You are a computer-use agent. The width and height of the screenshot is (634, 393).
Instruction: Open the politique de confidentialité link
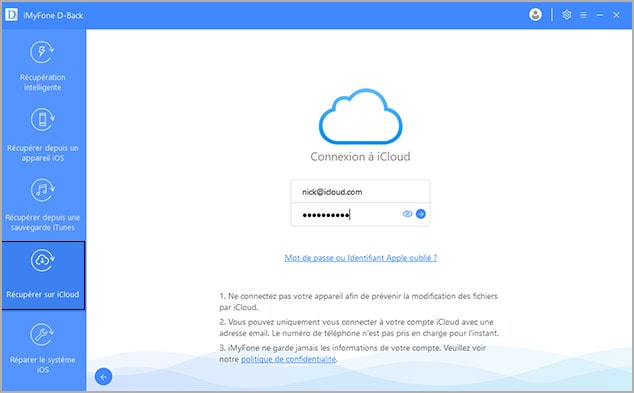288,359
